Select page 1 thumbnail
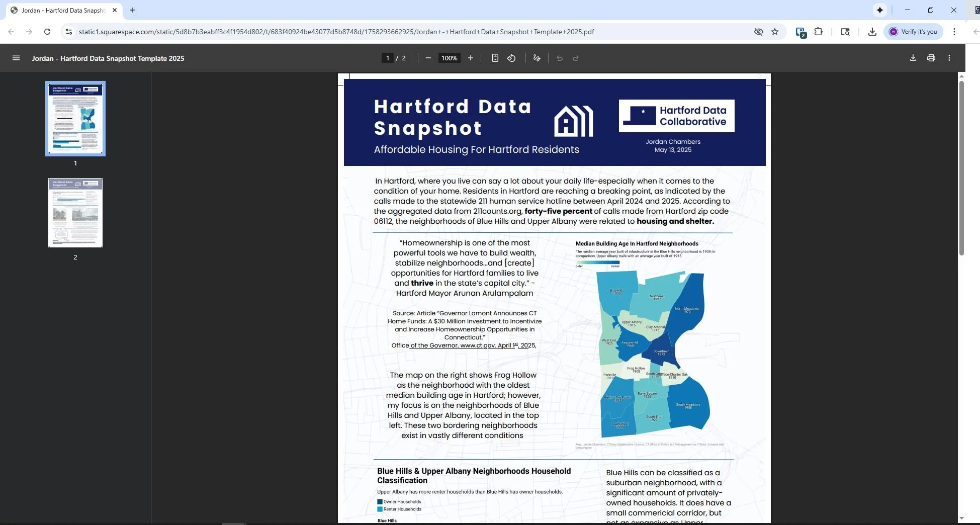 tap(75, 119)
